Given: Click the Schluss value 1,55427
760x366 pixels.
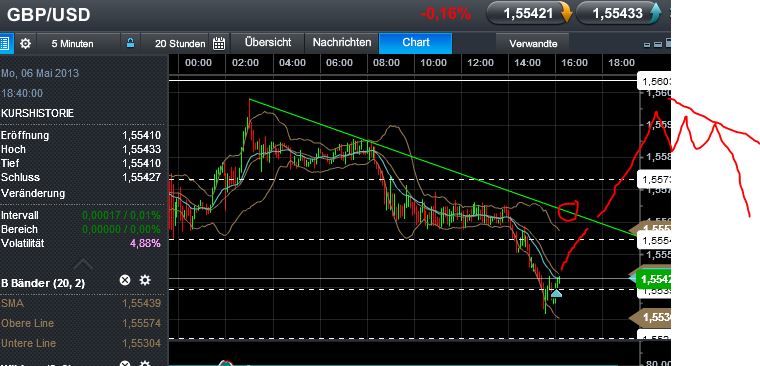Looking at the screenshot, I should click(x=141, y=177).
